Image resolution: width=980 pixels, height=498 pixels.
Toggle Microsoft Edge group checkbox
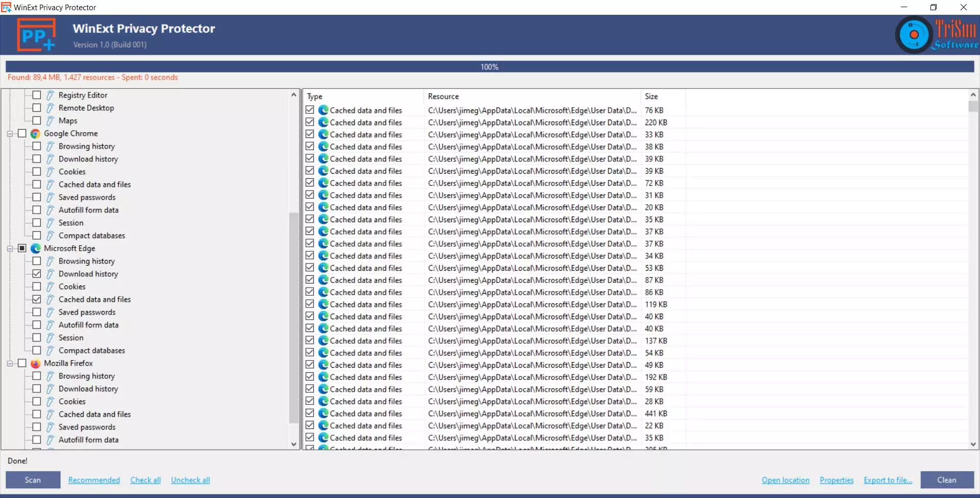click(x=22, y=248)
